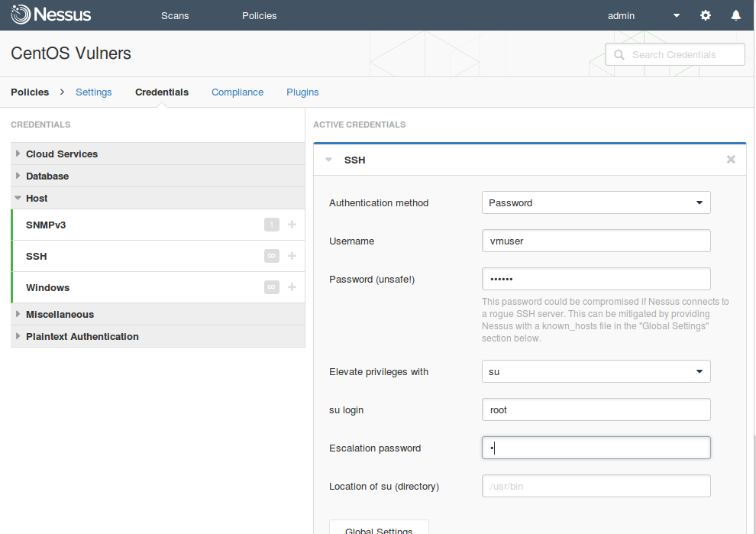The height and width of the screenshot is (534, 756).
Task: Click the Password (unsafe!) field
Action: pyautogui.click(x=596, y=279)
